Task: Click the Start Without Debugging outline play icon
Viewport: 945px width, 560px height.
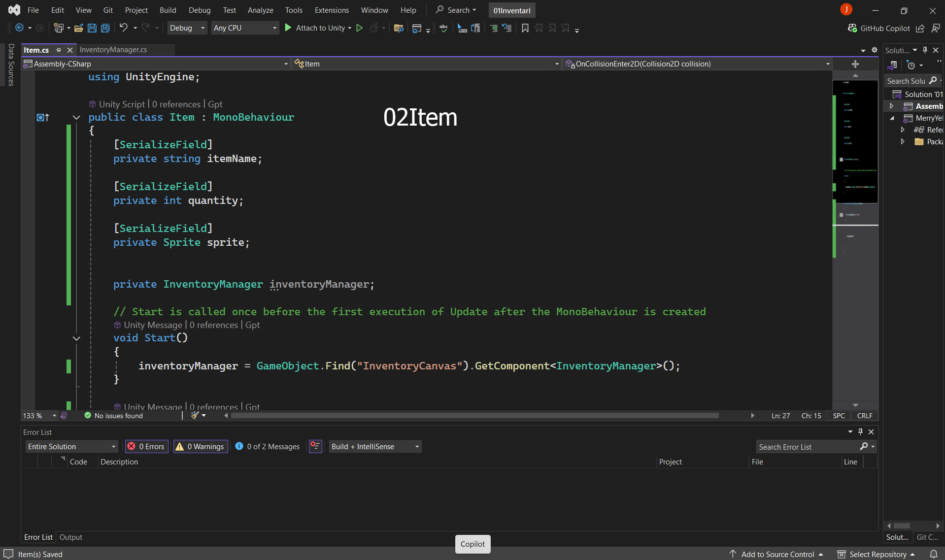Action: tap(360, 28)
